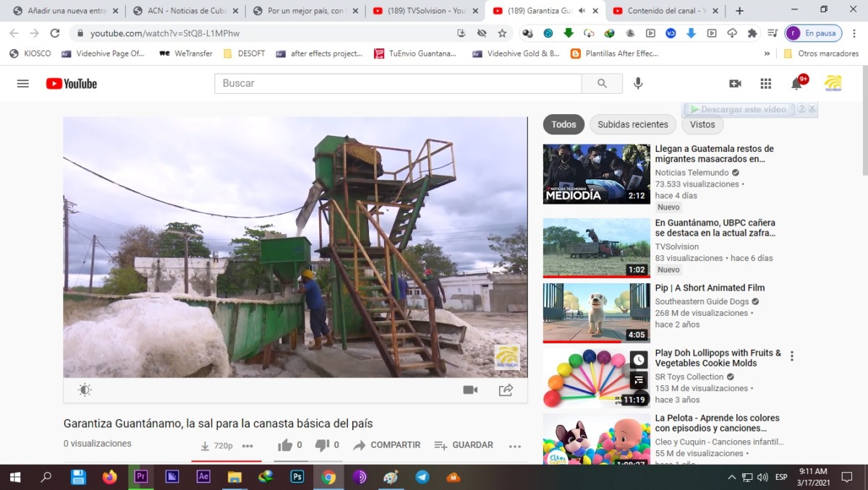Go back to the previous page
This screenshot has width=868, height=490.
click(x=14, y=33)
